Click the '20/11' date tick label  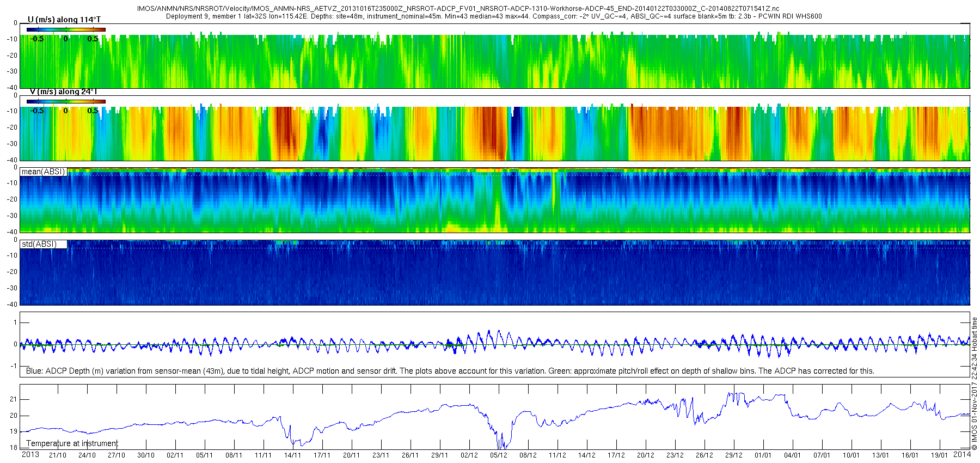tap(352, 455)
